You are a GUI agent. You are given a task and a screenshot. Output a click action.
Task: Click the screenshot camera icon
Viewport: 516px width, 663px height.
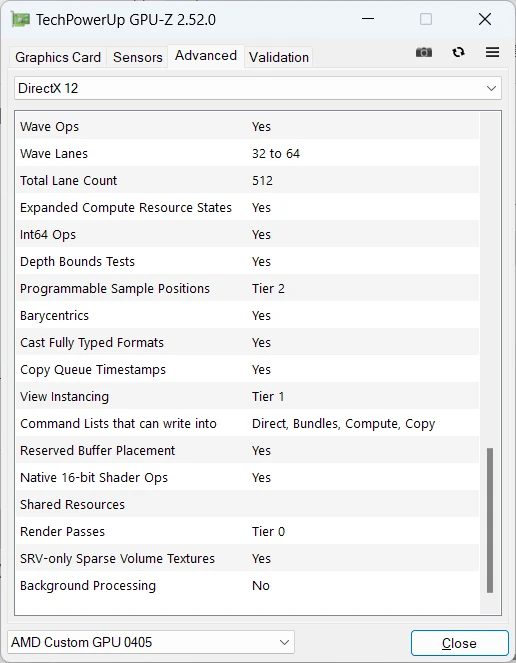pos(424,52)
